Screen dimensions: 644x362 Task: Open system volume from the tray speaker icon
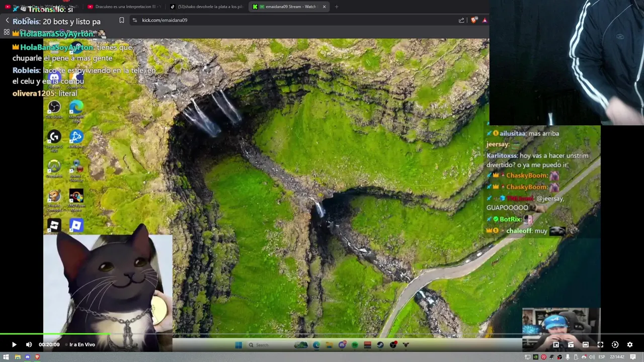tap(592, 357)
